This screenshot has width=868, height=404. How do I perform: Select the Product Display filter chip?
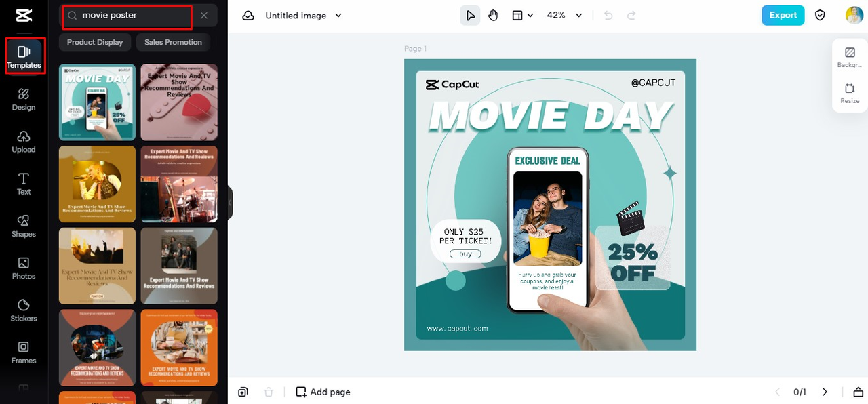click(x=95, y=42)
